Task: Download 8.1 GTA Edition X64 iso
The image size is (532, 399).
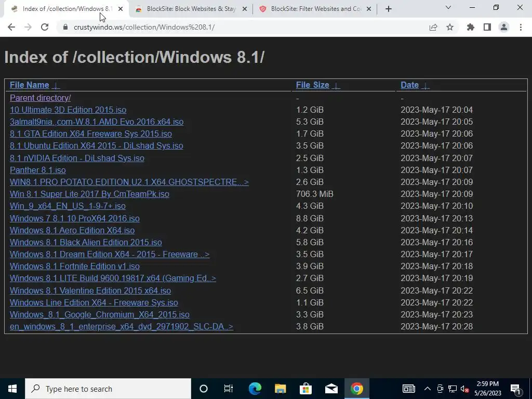Action: [91, 134]
